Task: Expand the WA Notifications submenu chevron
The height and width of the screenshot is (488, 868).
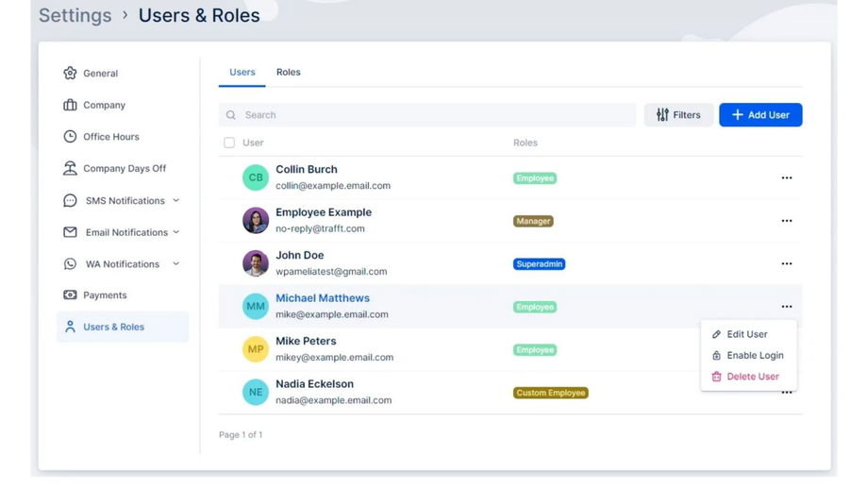Action: tap(175, 264)
